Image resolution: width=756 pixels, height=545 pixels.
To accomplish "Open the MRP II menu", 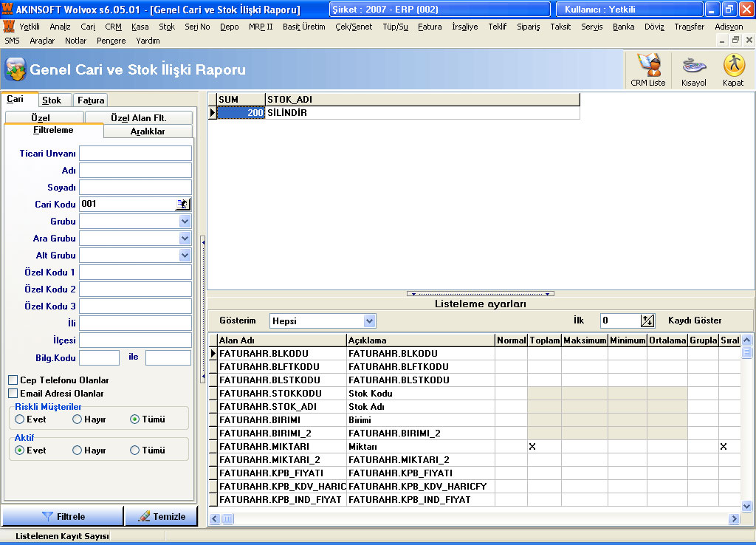I will [x=261, y=27].
